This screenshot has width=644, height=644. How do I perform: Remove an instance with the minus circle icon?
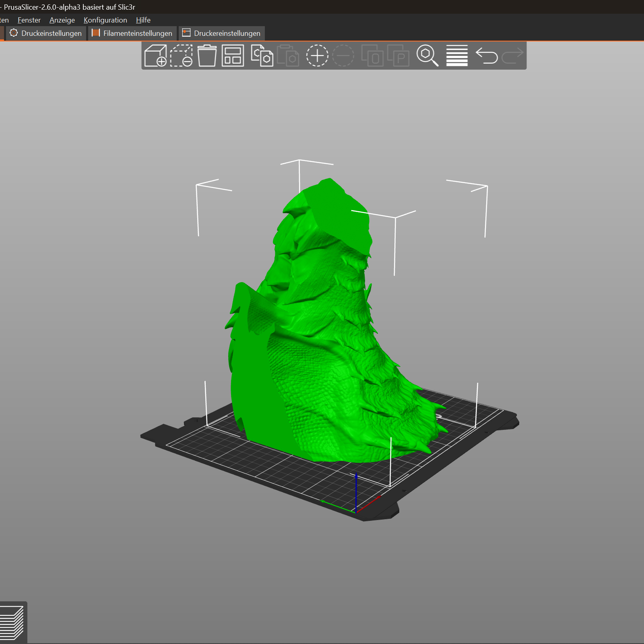coord(343,56)
